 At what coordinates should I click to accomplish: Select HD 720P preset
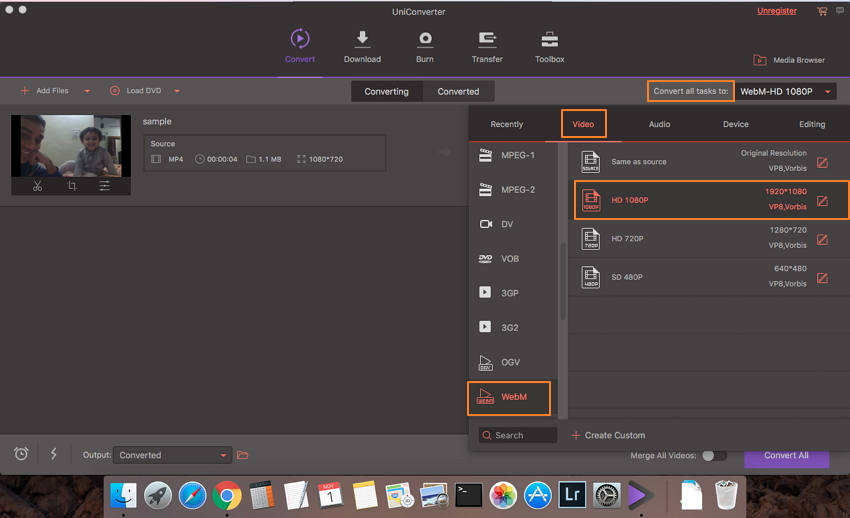tap(708, 238)
